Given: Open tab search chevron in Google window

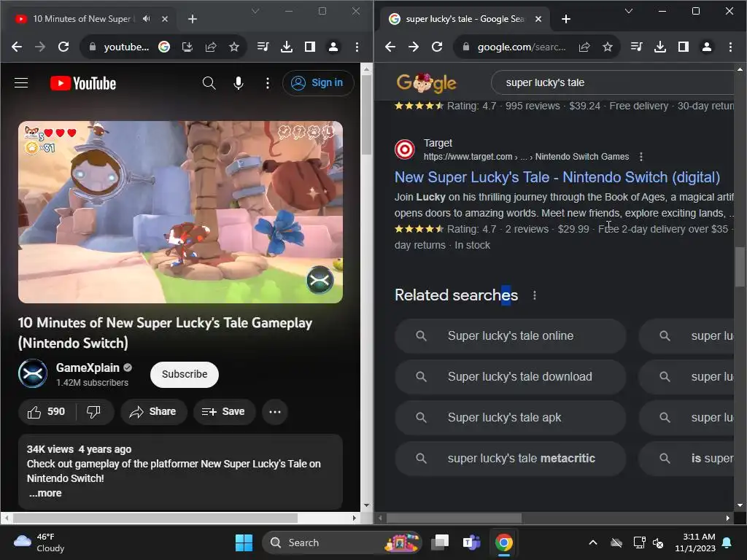Looking at the screenshot, I should point(629,11).
